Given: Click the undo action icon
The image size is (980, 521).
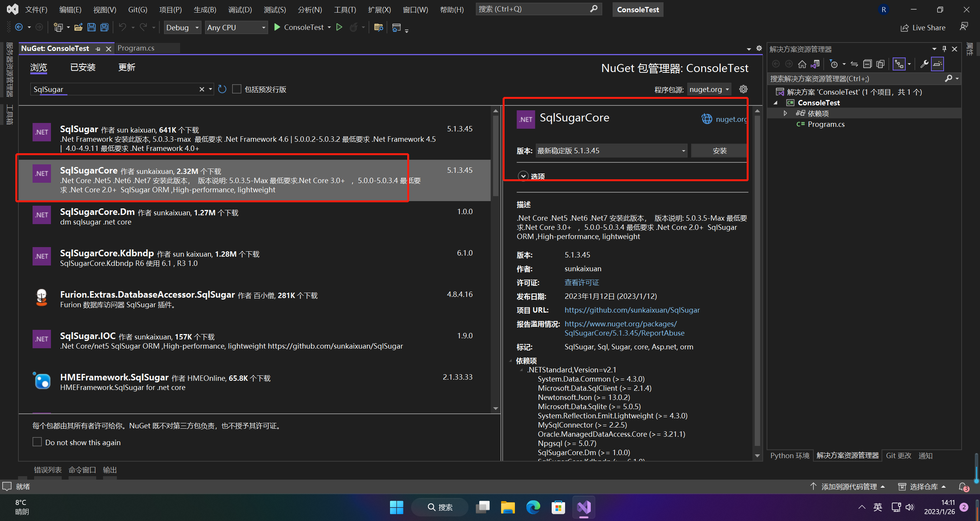Looking at the screenshot, I should click(121, 27).
